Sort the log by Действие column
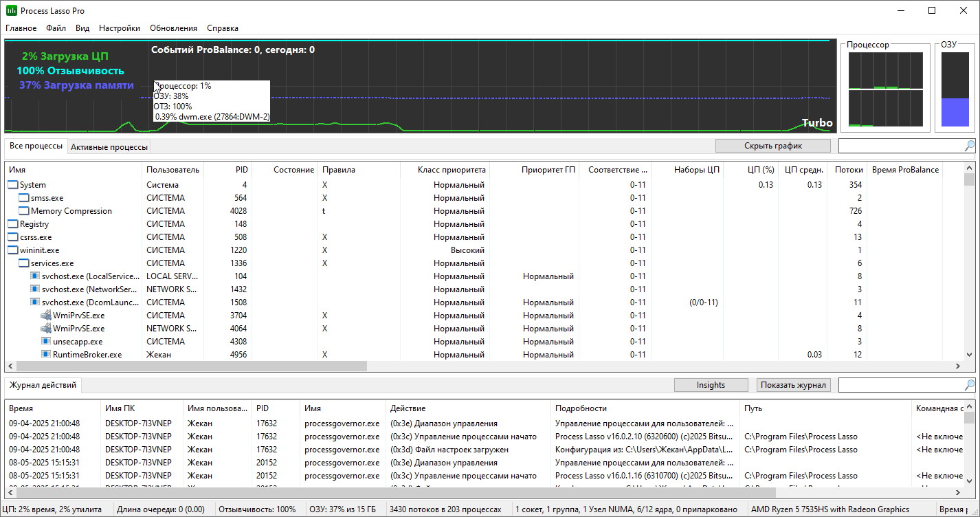 coord(469,408)
